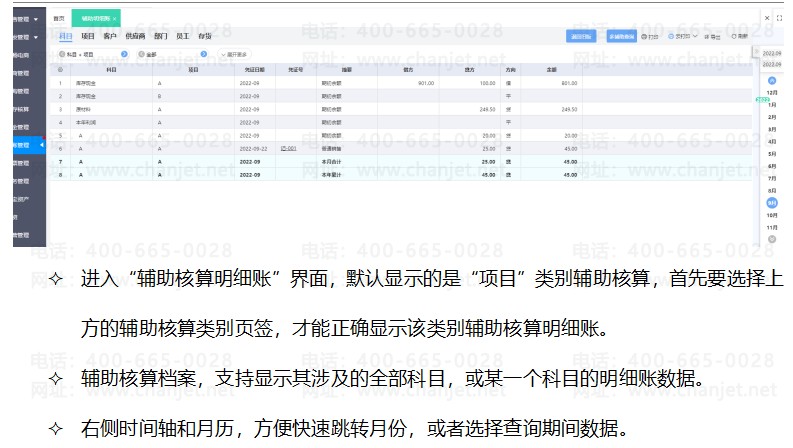Expand first sidebar menu with dropdown arrow
The image size is (793, 448).
(x=36, y=19)
